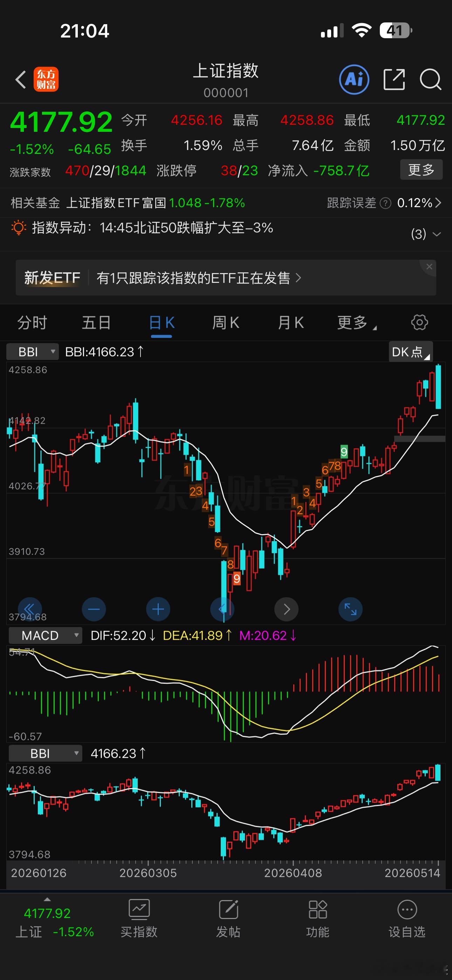Tap the Wi-Fi status icon

(x=362, y=30)
